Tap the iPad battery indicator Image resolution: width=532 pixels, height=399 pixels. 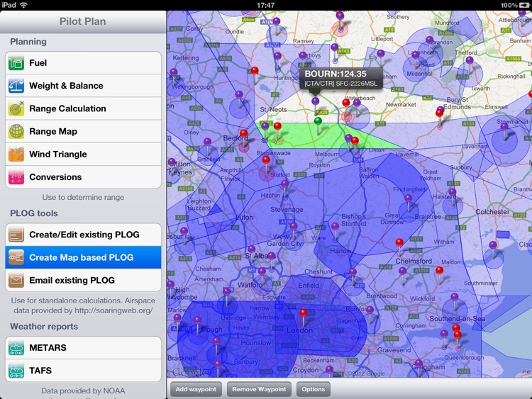tap(524, 5)
